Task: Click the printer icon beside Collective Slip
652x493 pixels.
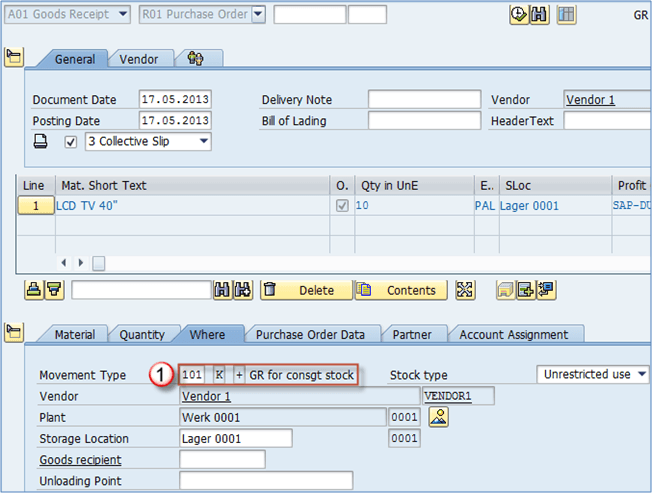Action: [x=41, y=142]
